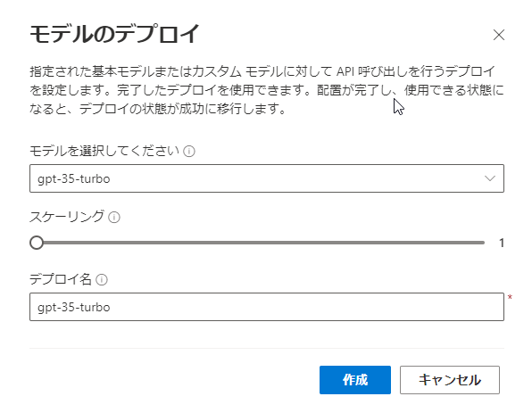Click the red required asterisk marker
The height and width of the screenshot is (413, 532).
[510, 297]
